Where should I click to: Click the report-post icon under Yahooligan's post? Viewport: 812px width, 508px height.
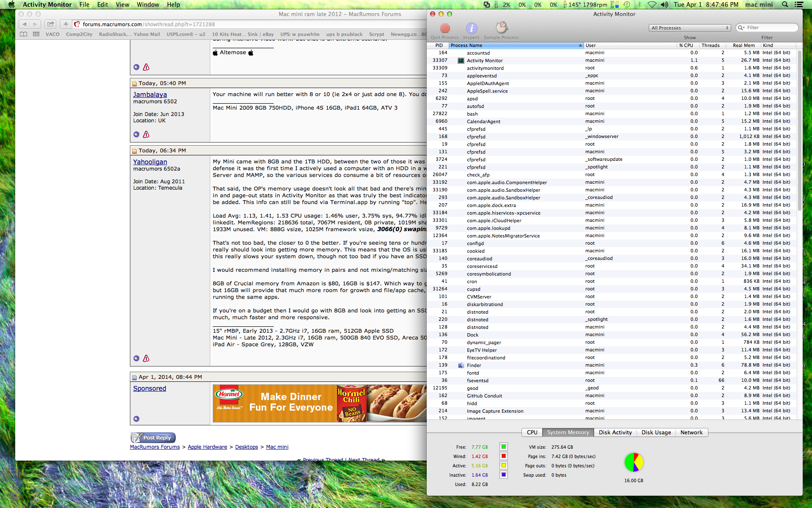click(x=146, y=358)
